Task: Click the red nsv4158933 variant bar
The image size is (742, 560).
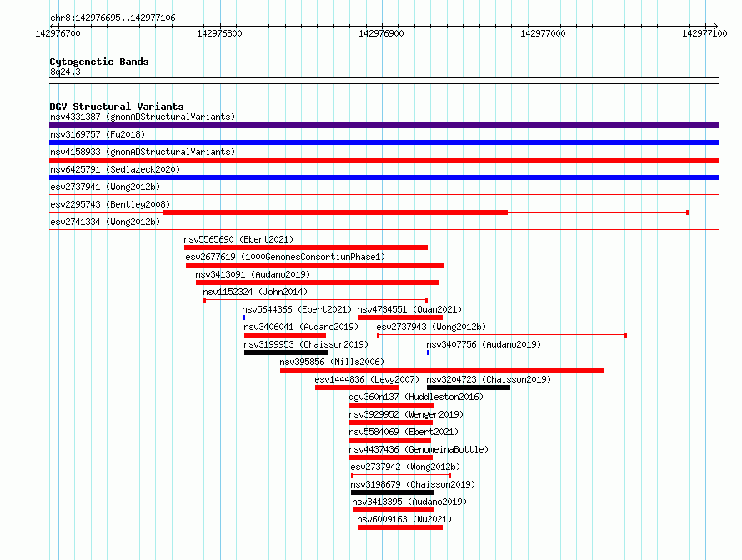Action: point(384,160)
